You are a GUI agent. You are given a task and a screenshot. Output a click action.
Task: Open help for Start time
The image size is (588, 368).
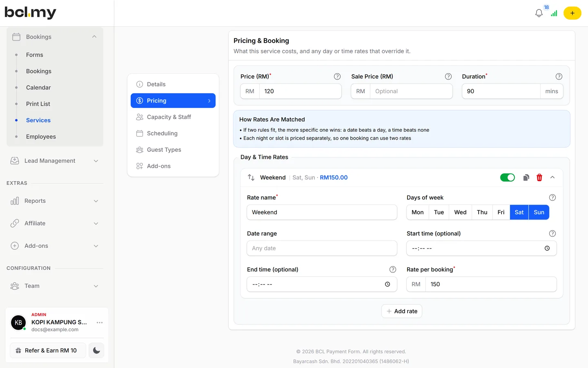pyautogui.click(x=552, y=233)
